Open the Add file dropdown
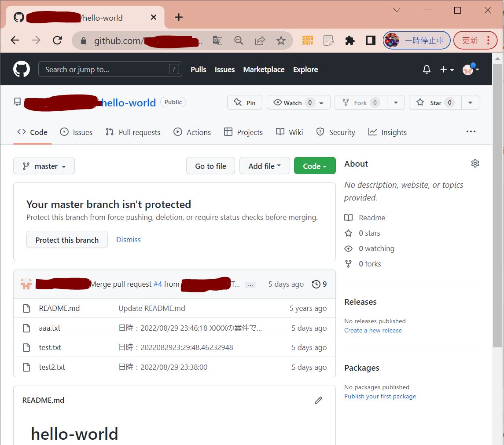The height and width of the screenshot is (445, 504). [x=264, y=166]
